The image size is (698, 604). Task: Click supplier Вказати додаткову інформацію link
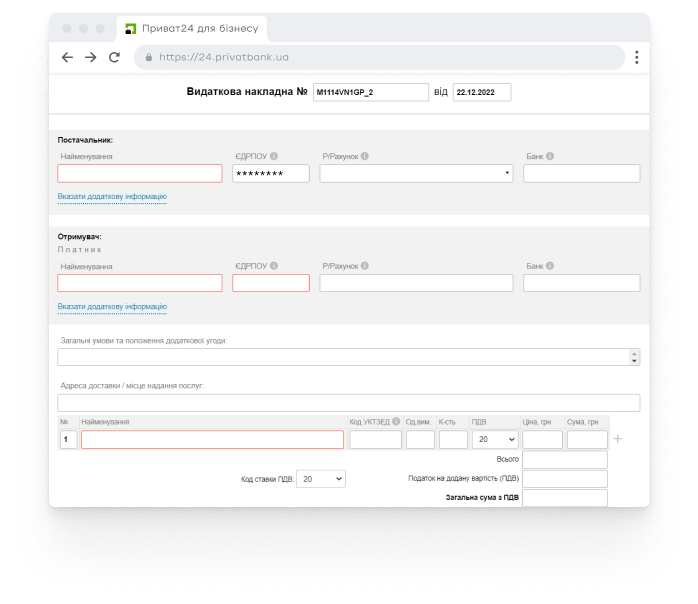[112, 197]
